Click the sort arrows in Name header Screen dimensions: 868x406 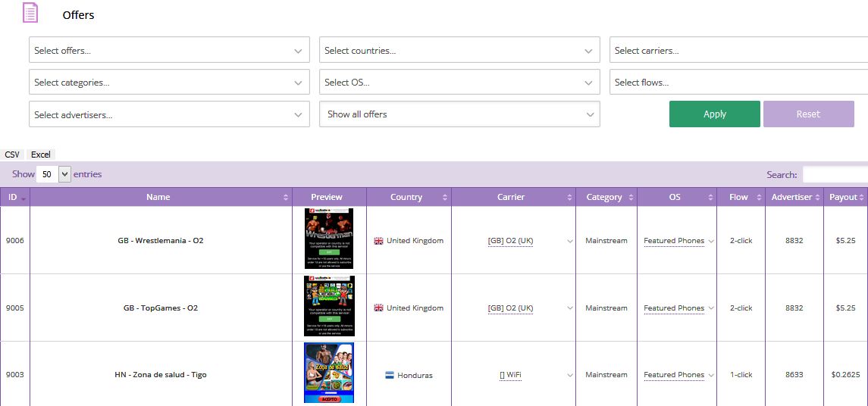[x=286, y=197]
